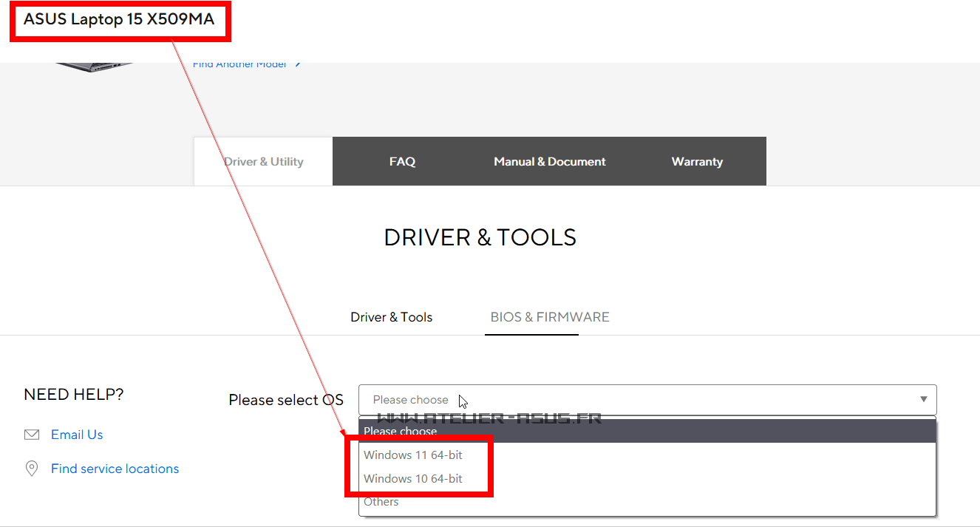The height and width of the screenshot is (527, 980).
Task: Choose Windows 10 64-bit from list
Action: coord(413,479)
